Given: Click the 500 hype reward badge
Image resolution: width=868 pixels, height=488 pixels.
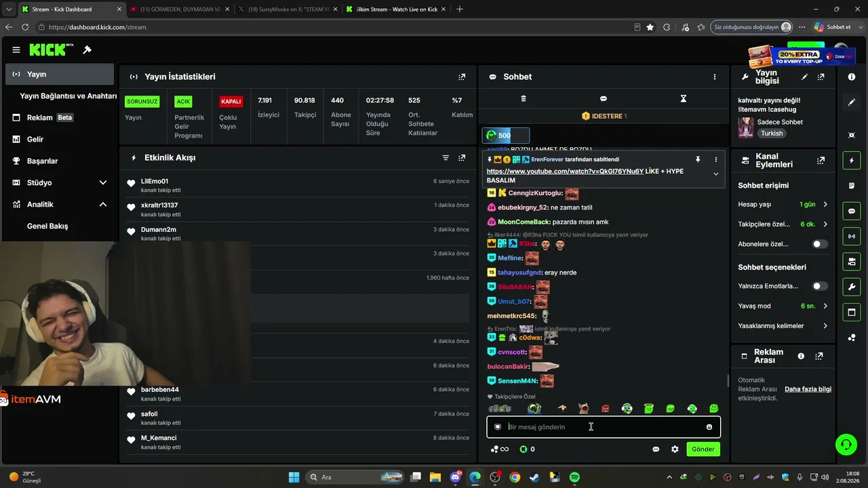Looking at the screenshot, I should [x=506, y=136].
